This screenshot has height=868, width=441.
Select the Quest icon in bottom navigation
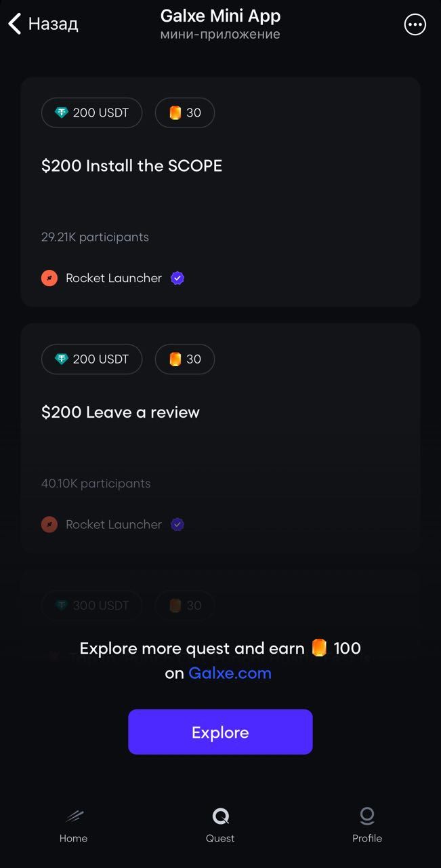(219, 816)
